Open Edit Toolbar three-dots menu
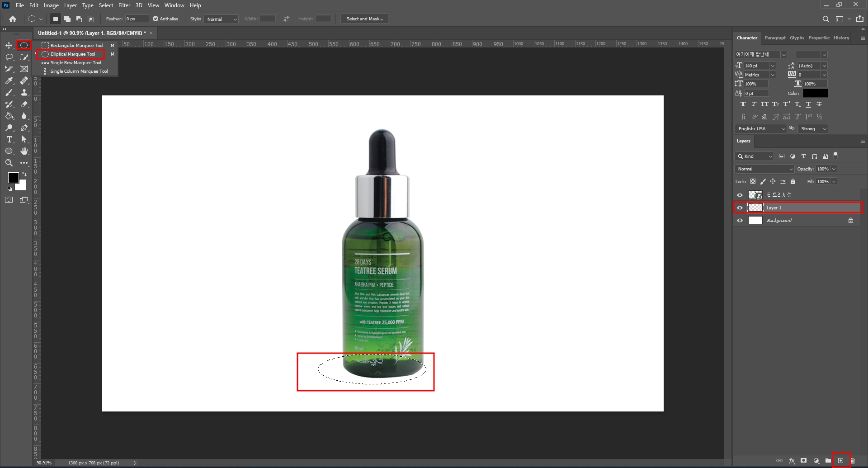The height and width of the screenshot is (468, 868). coord(24,163)
